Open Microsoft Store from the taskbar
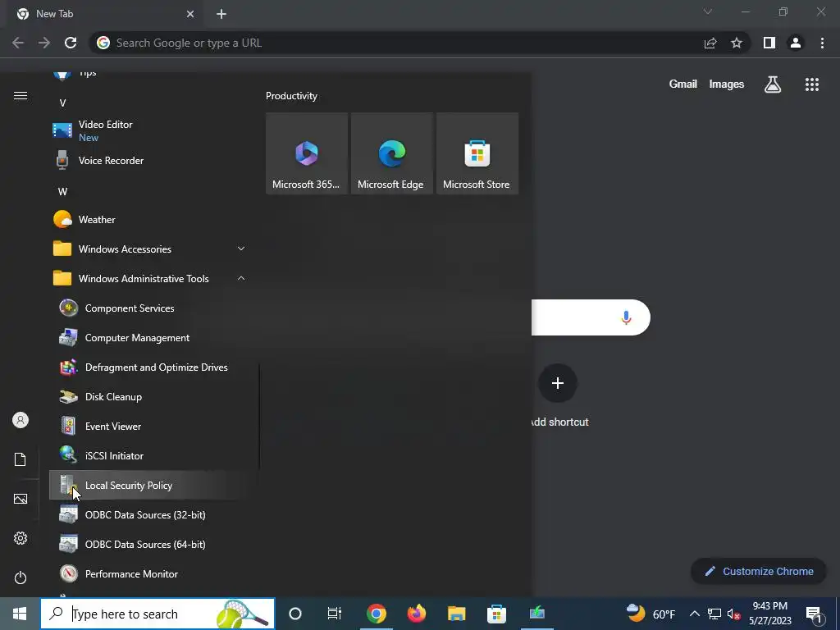The height and width of the screenshot is (630, 840). pyautogui.click(x=496, y=614)
